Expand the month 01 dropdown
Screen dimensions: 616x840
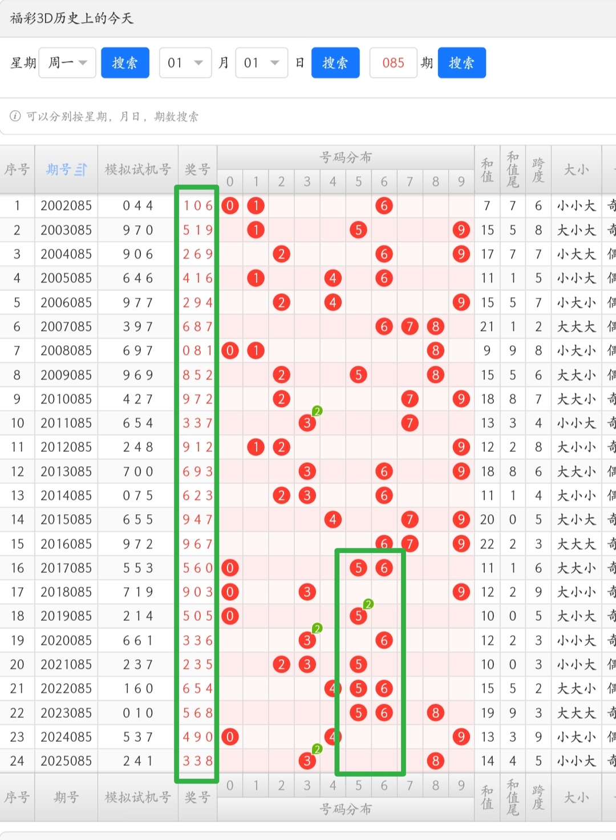coord(185,63)
